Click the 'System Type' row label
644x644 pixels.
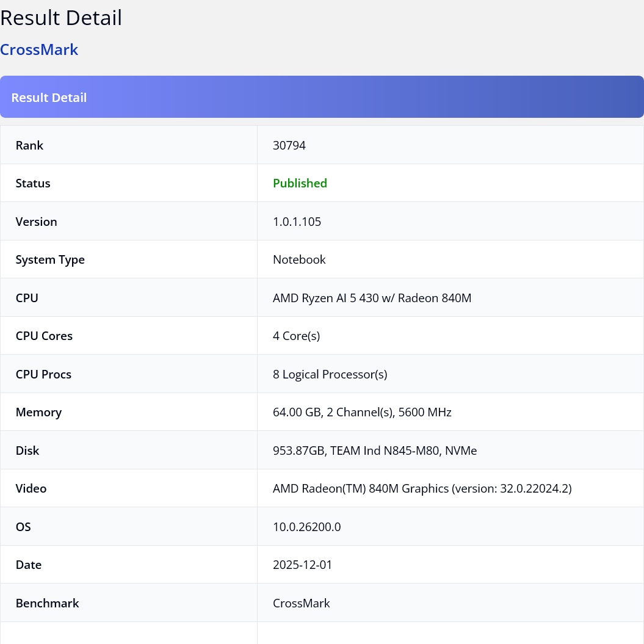click(x=50, y=259)
